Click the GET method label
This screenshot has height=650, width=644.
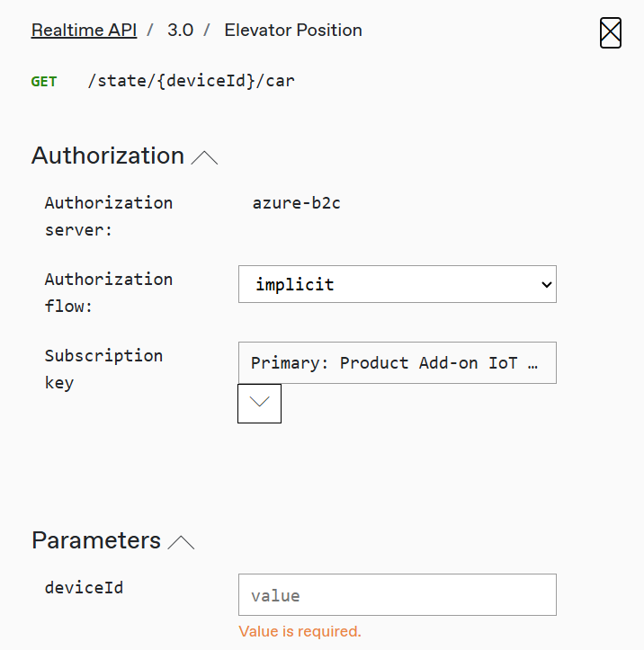(44, 82)
